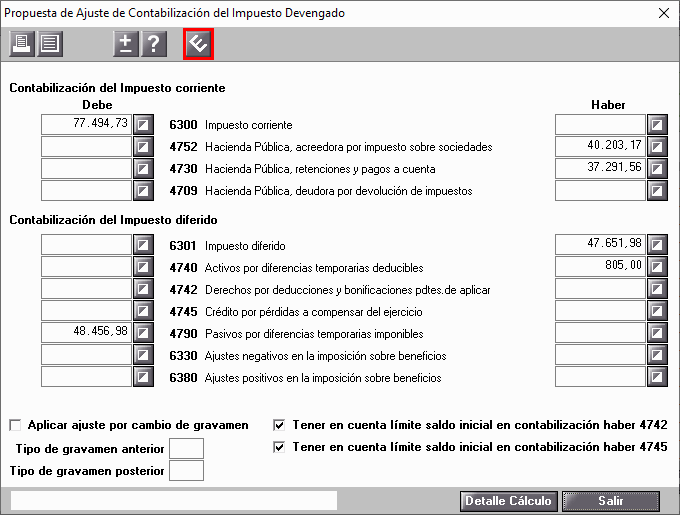Click Haber field with 37.291,56
The image size is (680, 515).
point(600,169)
